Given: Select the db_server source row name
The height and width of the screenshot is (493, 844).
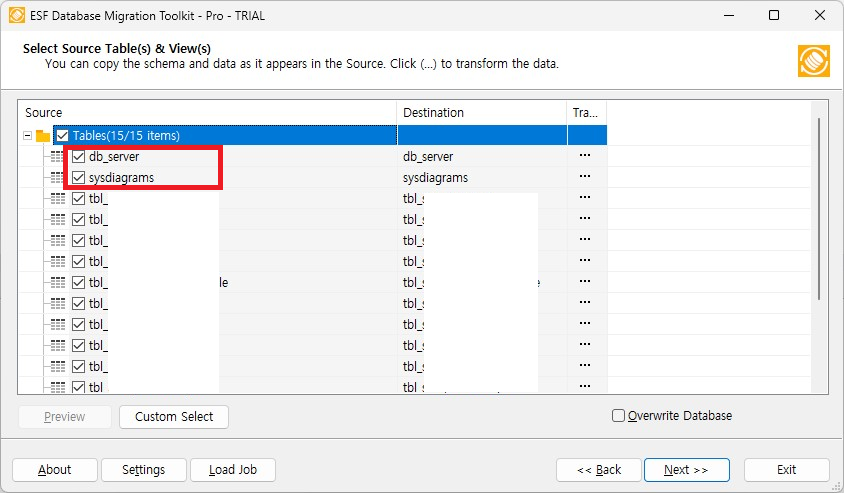Looking at the screenshot, I should click(x=114, y=157).
